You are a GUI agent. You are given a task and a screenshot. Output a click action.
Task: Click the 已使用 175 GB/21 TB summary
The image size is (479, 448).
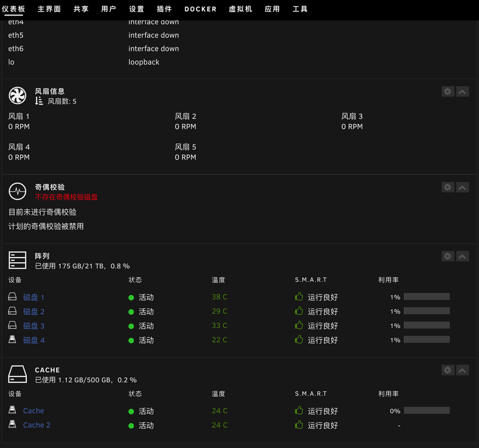tap(82, 266)
